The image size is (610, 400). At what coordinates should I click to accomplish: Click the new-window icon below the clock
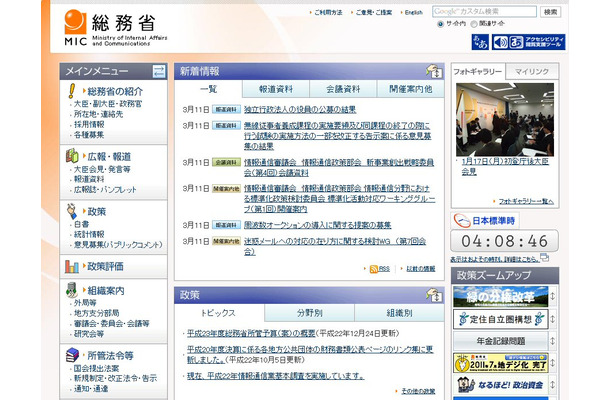point(545,257)
